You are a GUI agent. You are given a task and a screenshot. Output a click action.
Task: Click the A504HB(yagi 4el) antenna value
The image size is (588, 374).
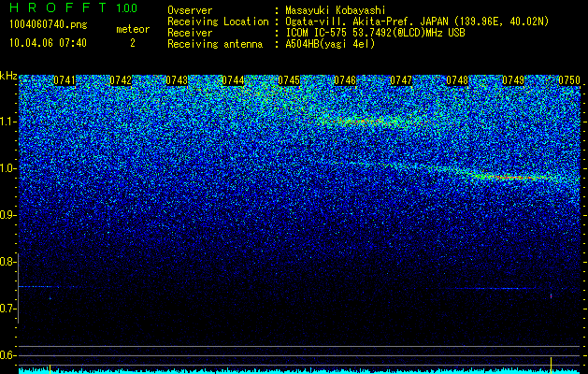[330, 44]
